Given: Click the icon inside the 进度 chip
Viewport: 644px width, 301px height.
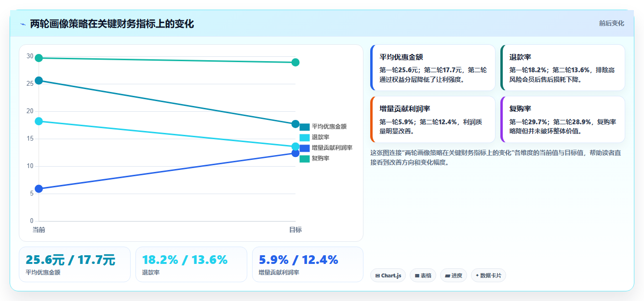Looking at the screenshot, I should tap(447, 276).
